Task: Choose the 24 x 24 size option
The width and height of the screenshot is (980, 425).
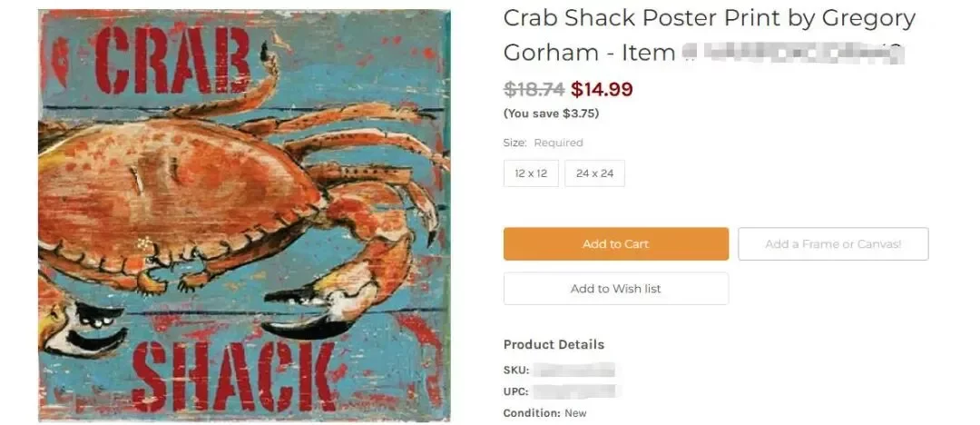Action: [594, 173]
